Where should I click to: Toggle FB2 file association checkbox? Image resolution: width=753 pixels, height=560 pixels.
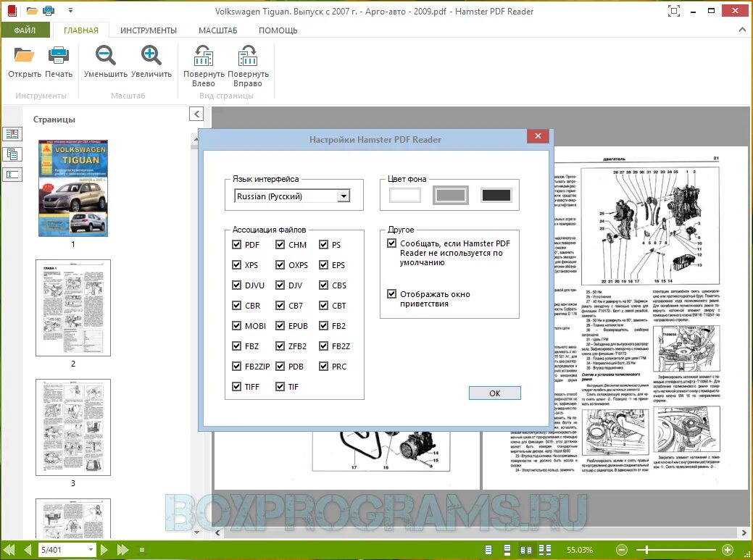click(x=324, y=325)
